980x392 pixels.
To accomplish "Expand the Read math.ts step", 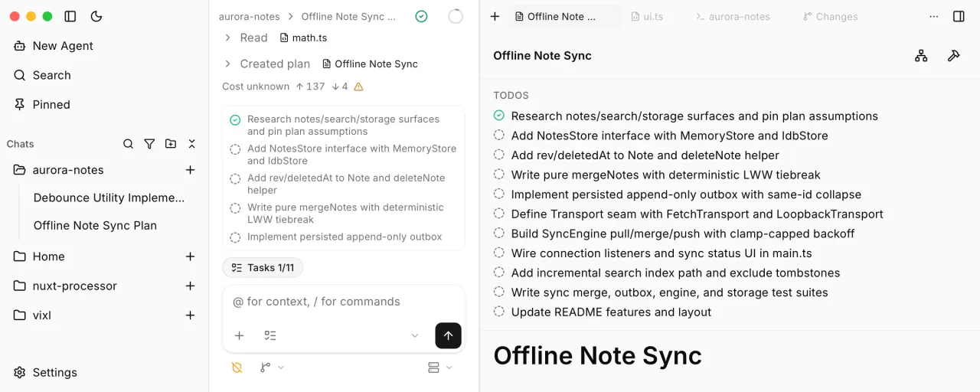I will coord(227,38).
